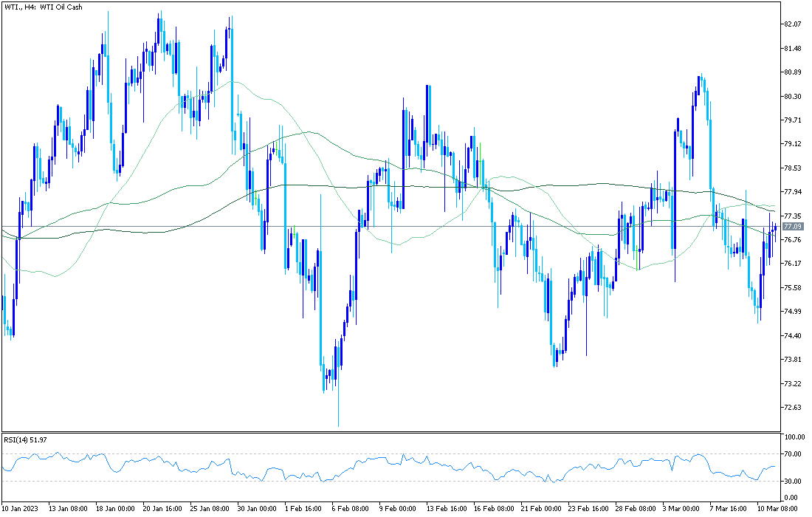Click the RSI 30.00 scale label
Screen dimensions: 812x517
click(793, 482)
